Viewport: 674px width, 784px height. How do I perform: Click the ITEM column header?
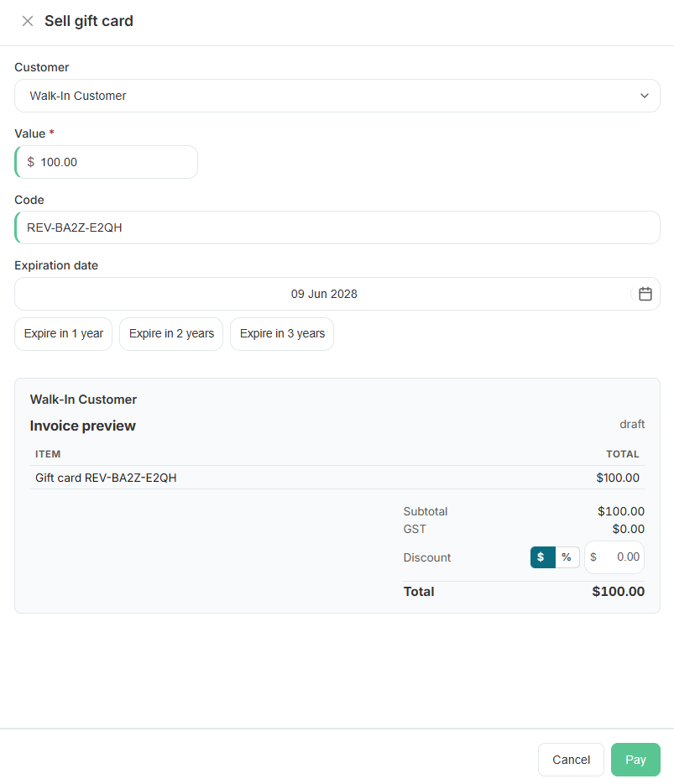48,454
